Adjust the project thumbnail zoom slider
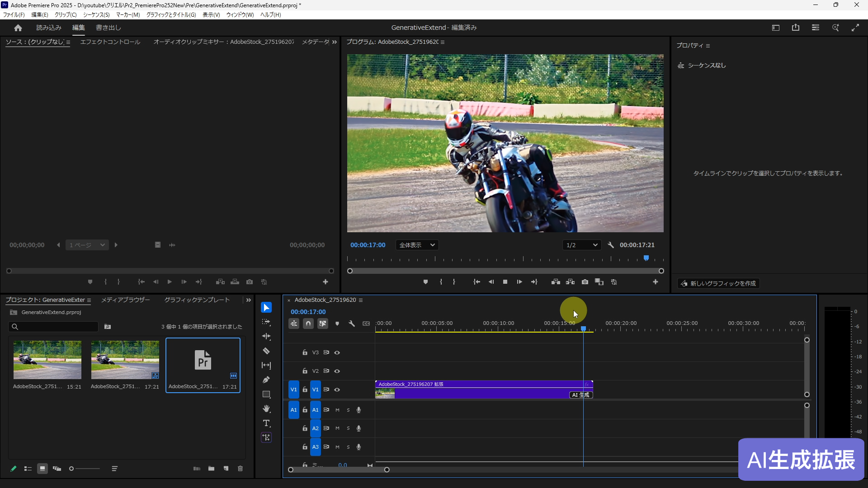Viewport: 868px width, 488px height. tap(71, 469)
